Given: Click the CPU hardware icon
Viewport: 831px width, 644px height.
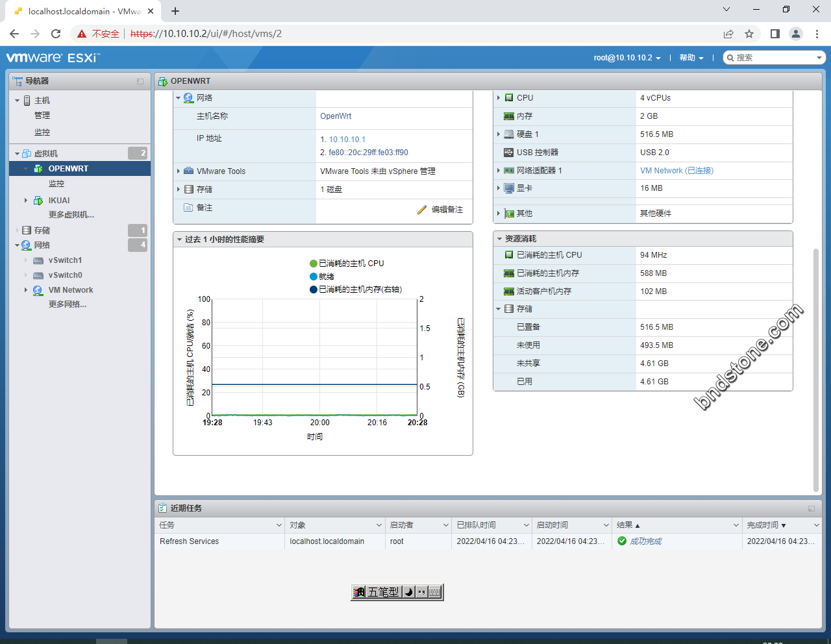Looking at the screenshot, I should point(509,98).
